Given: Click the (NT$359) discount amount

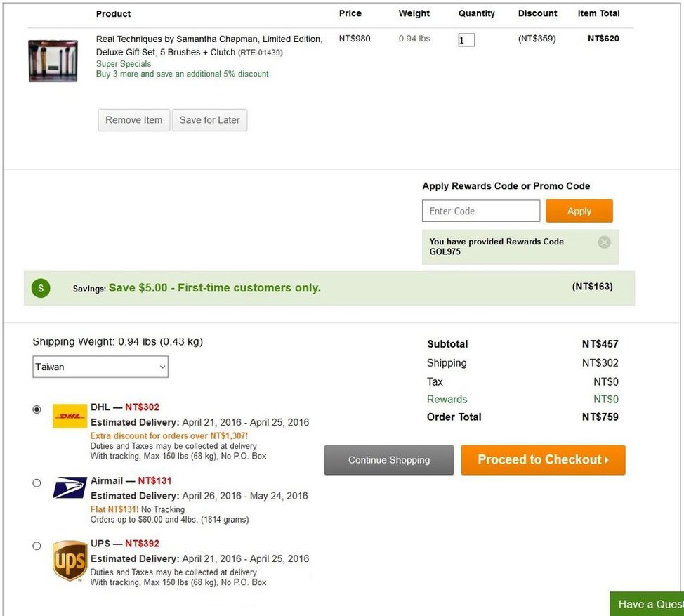Looking at the screenshot, I should click(x=537, y=39).
